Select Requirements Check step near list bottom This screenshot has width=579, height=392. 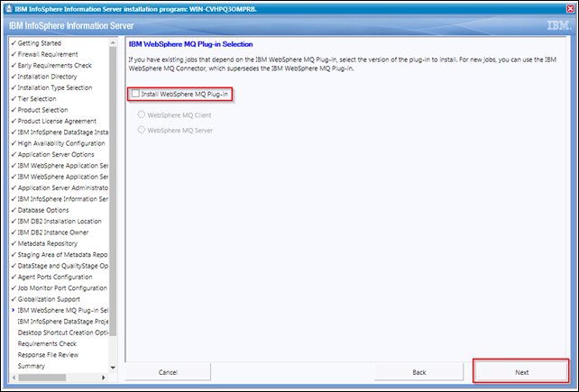[x=47, y=343]
